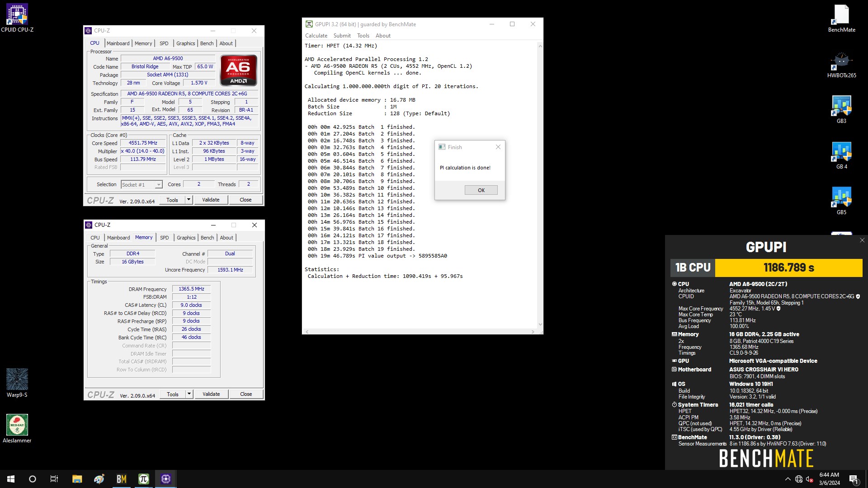Open Aleslammer desktop icon
Screen dimensions: 868x488
(17, 428)
